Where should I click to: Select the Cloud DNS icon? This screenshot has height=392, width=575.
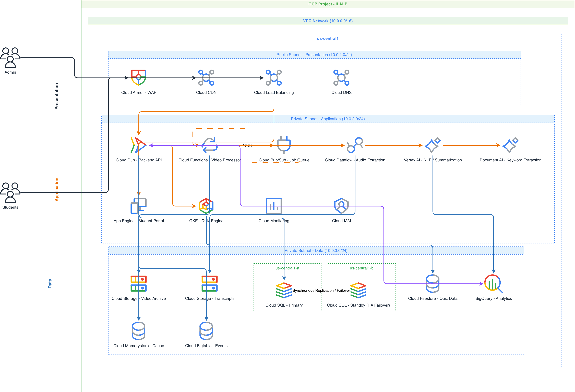point(341,78)
